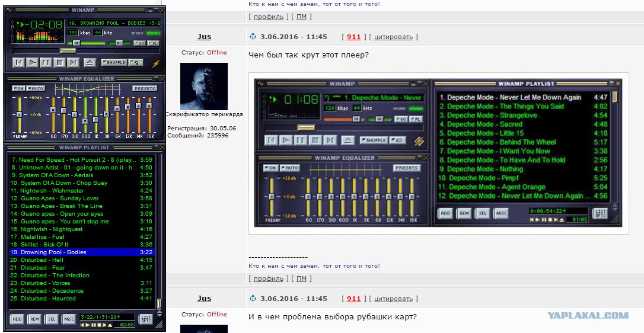Click the 16K equalizer band knob
Screen dimensions: 644x333
point(149,106)
